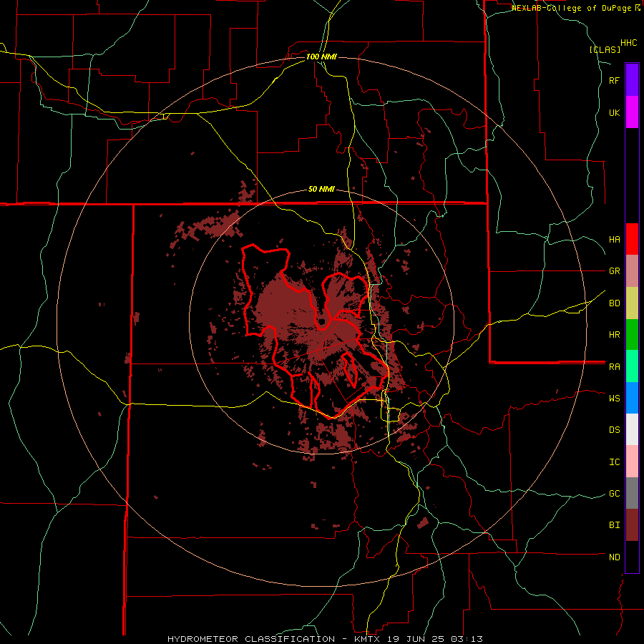Click the DS legend label
This screenshot has width=644, height=644.
pyautogui.click(x=614, y=430)
